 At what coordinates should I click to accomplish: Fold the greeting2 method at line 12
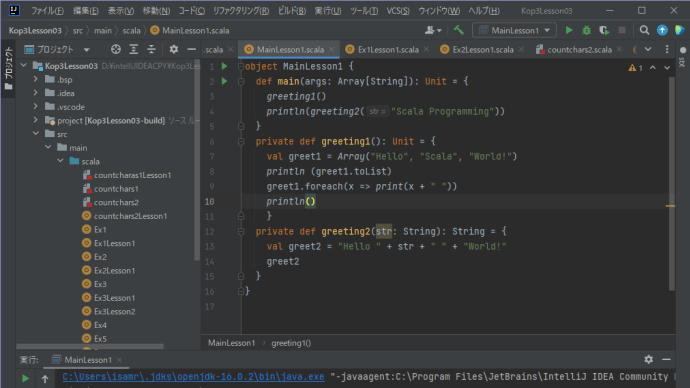coord(241,231)
